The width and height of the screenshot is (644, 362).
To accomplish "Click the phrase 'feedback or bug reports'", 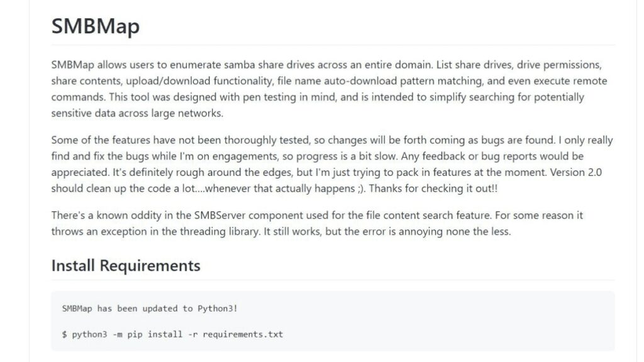I will [x=479, y=156].
